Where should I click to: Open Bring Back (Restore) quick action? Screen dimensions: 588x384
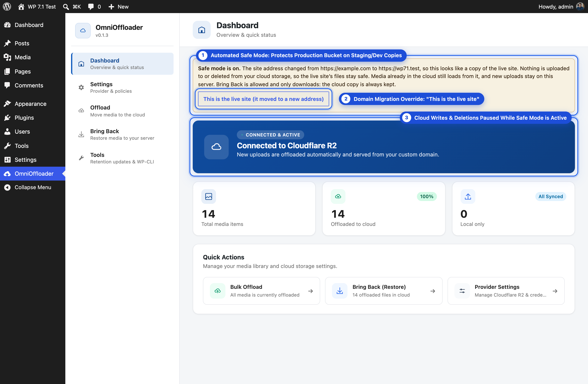384,291
